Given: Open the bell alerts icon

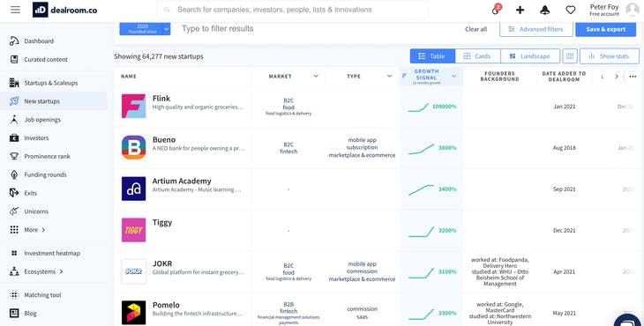Looking at the screenshot, I should click(x=544, y=10).
